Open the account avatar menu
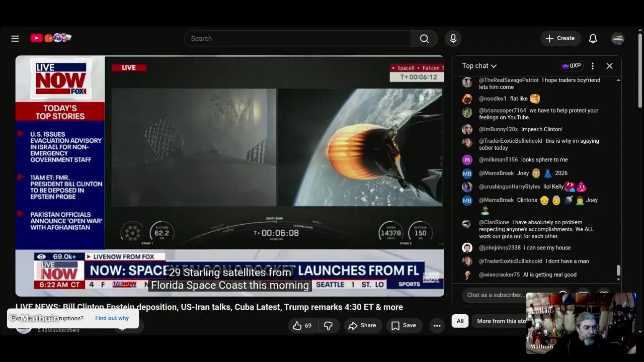This screenshot has height=362, width=644. click(617, 39)
